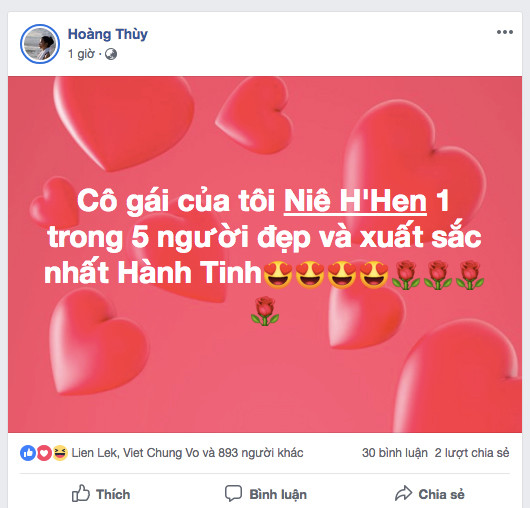Click the share arrow icon
This screenshot has height=508, width=530.
[404, 493]
